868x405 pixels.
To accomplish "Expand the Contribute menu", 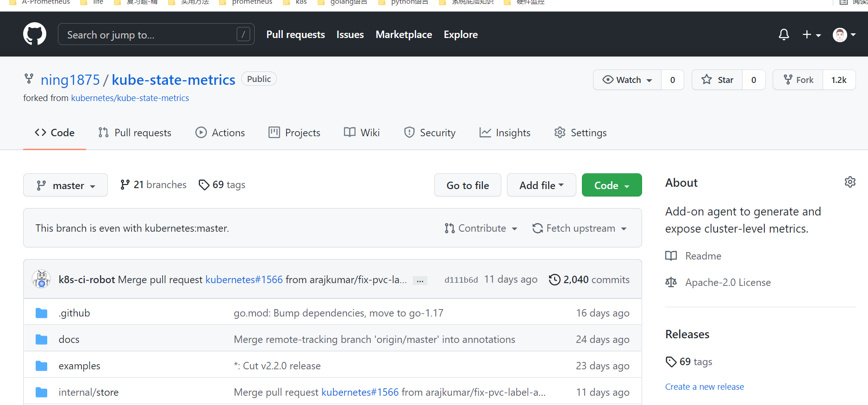I will [481, 228].
